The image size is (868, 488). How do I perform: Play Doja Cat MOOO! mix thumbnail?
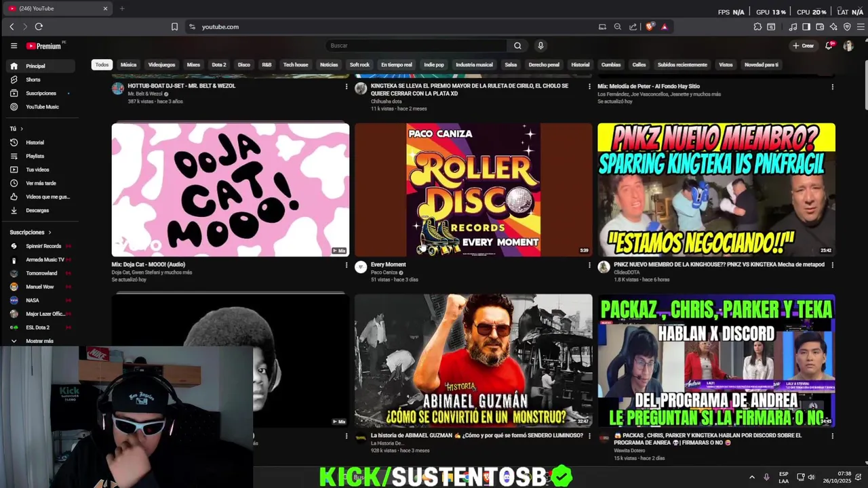[231, 190]
